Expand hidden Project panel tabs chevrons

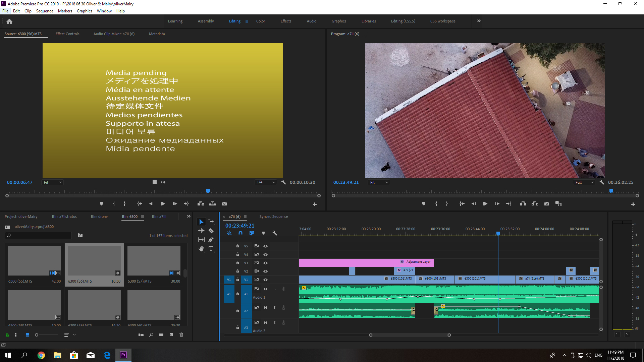(189, 217)
